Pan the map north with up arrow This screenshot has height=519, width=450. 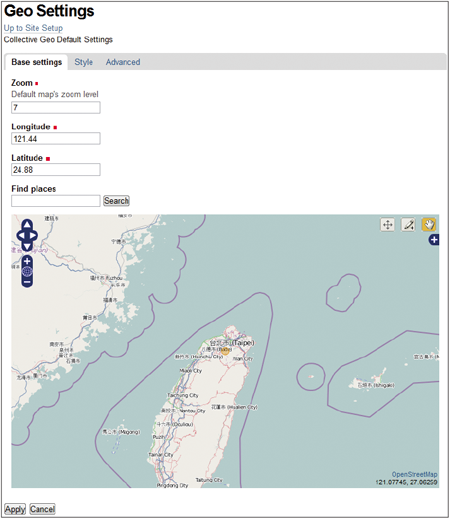click(x=27, y=225)
